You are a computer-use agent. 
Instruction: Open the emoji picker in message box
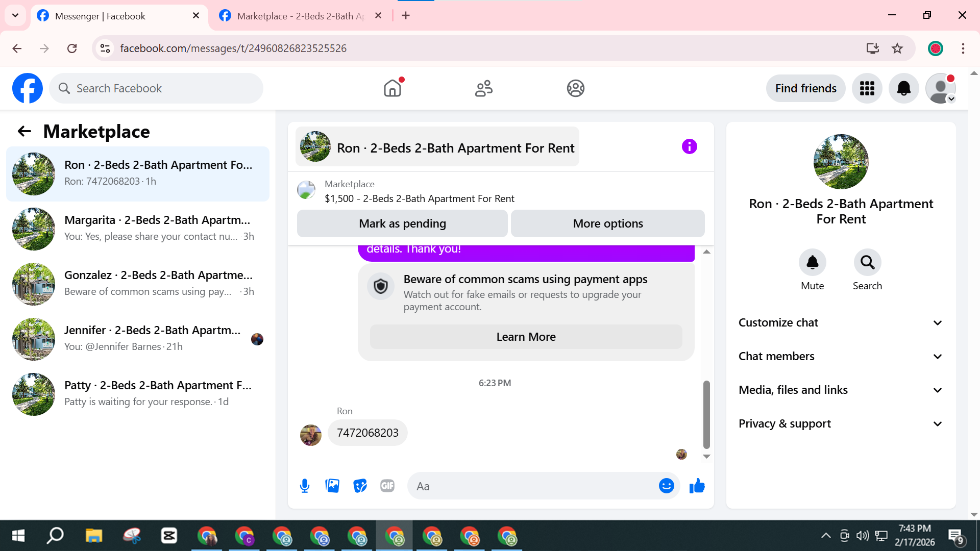click(666, 486)
